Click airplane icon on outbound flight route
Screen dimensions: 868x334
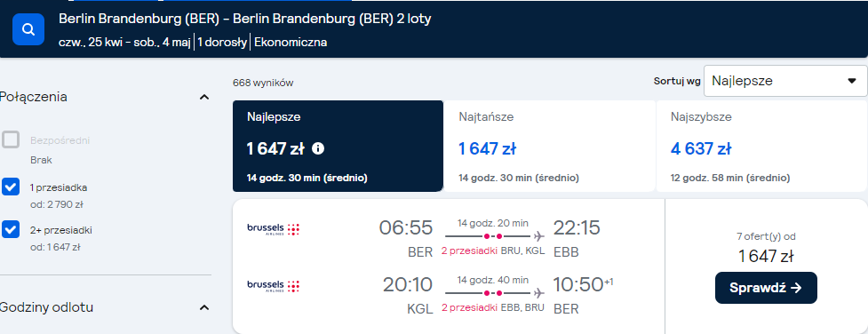point(539,237)
